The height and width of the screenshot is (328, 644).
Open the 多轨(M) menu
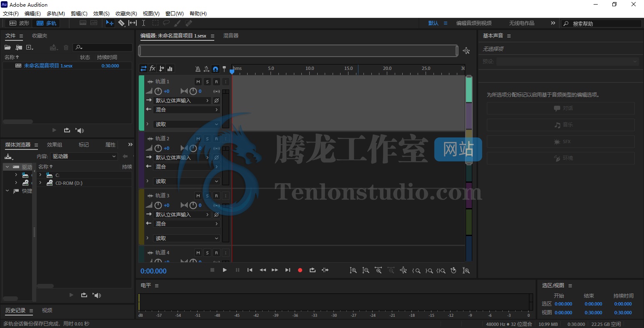(x=55, y=13)
